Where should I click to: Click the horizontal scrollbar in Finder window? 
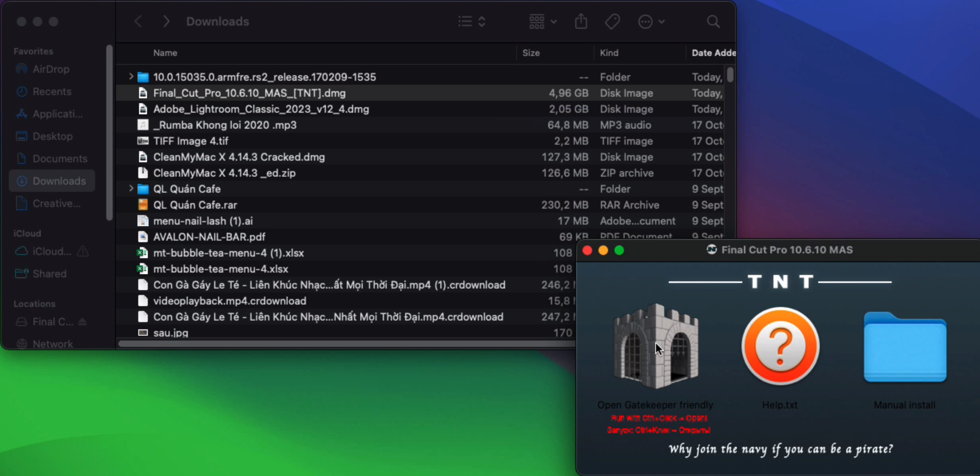point(347,344)
